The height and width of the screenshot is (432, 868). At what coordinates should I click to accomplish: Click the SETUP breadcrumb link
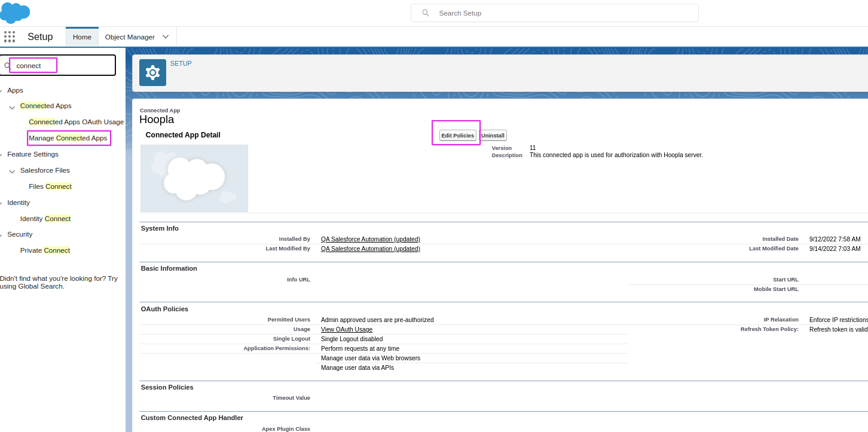tap(181, 63)
